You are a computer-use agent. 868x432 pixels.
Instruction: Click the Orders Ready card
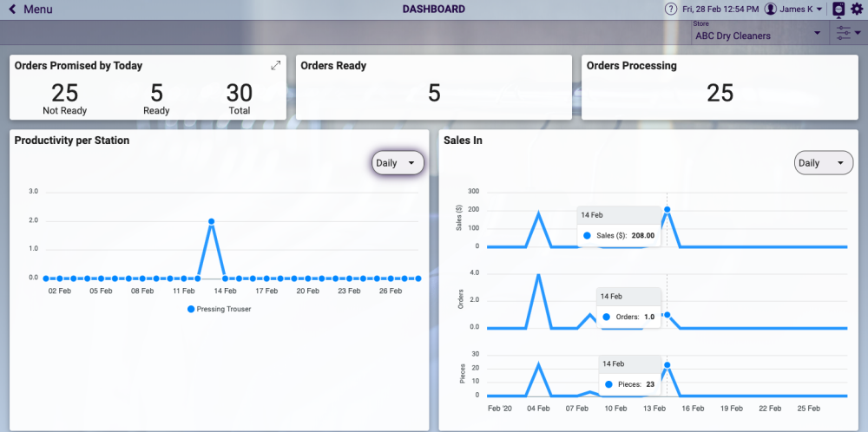coord(434,88)
